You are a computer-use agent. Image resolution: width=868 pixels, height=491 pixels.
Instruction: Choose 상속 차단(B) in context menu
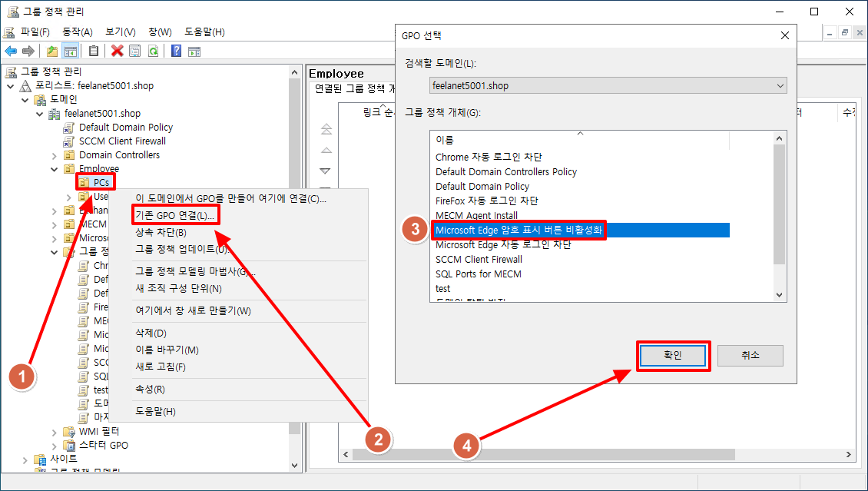coord(161,233)
